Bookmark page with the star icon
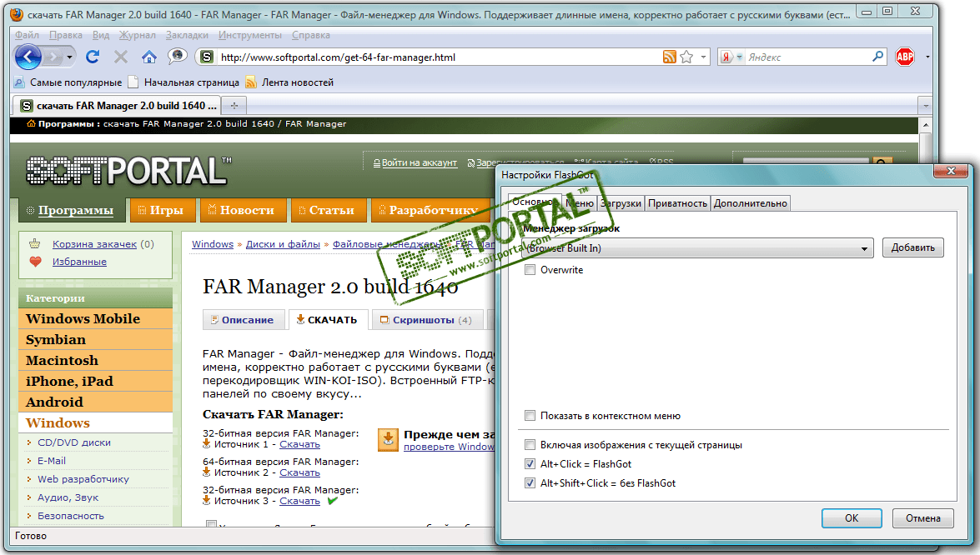 pyautogui.click(x=686, y=57)
